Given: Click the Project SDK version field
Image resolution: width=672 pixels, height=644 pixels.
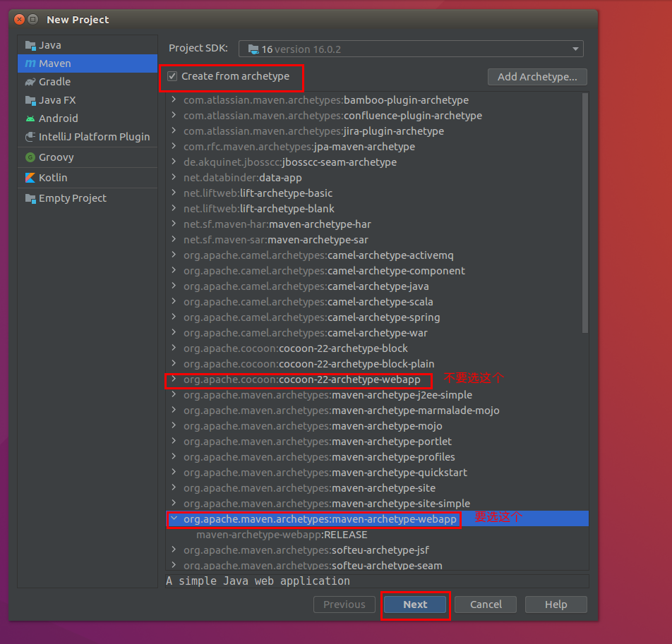Looking at the screenshot, I should click(411, 49).
